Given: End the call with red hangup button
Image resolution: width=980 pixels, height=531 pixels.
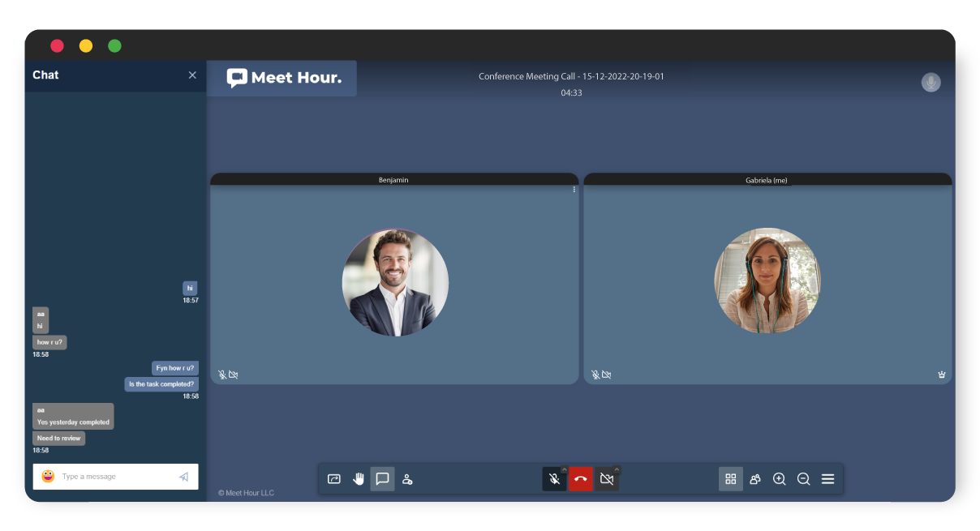Looking at the screenshot, I should click(581, 479).
